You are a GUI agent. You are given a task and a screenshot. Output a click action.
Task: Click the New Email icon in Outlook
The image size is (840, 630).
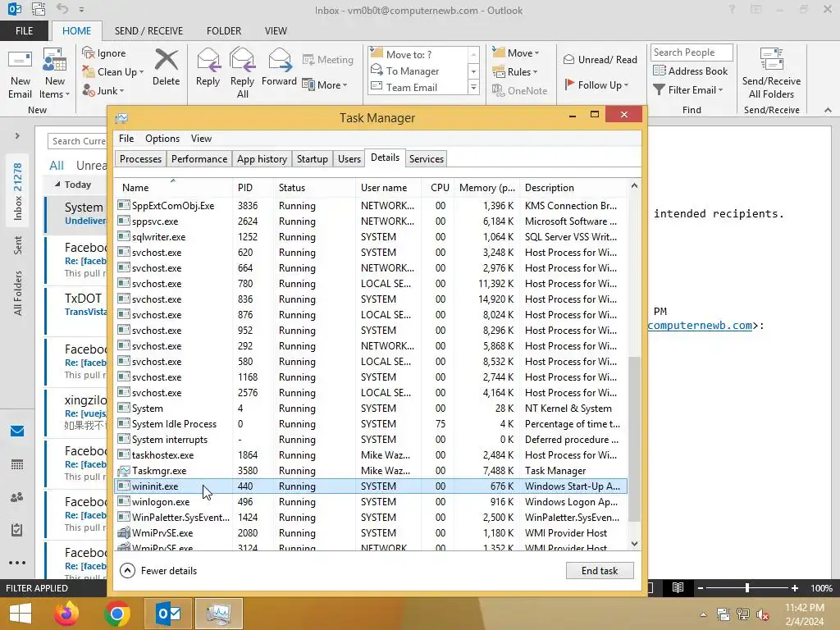[21, 75]
